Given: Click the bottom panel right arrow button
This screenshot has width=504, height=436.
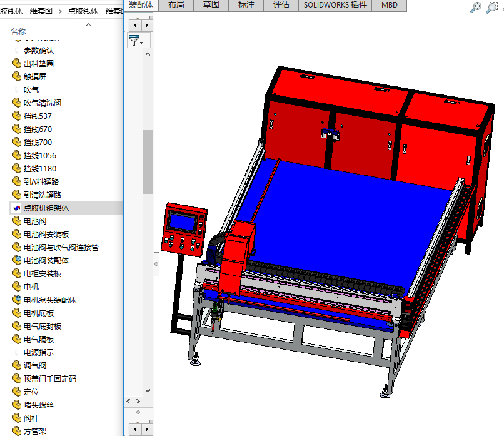Looking at the screenshot, I should coord(147,429).
